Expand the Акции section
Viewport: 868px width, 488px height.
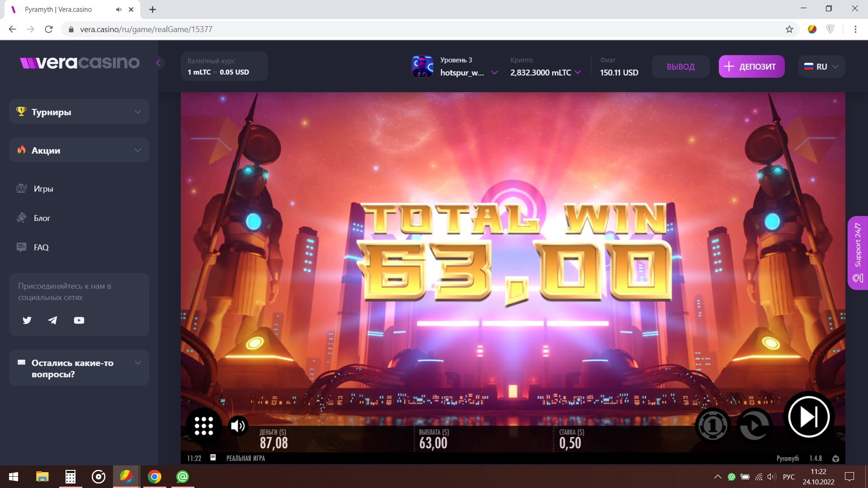pyautogui.click(x=79, y=150)
